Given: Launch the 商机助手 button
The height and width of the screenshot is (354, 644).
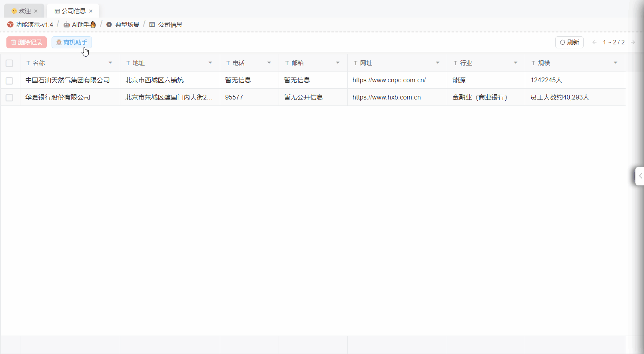Looking at the screenshot, I should click(72, 42).
